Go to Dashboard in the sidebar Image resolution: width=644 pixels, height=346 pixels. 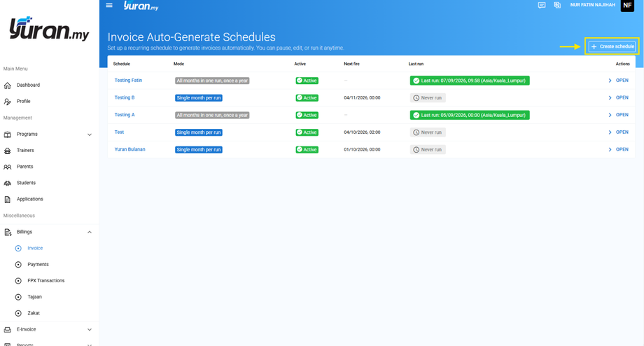pyautogui.click(x=28, y=85)
